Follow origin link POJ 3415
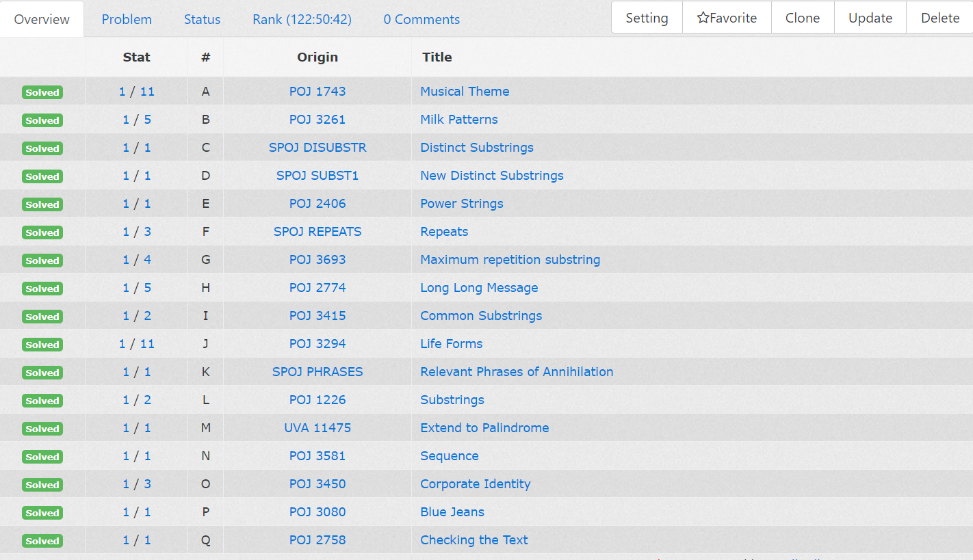The image size is (973, 560). point(317,315)
